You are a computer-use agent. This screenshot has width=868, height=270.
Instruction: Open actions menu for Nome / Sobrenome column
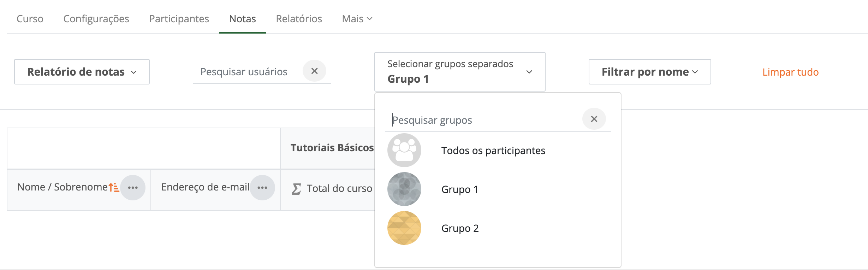[x=133, y=188]
